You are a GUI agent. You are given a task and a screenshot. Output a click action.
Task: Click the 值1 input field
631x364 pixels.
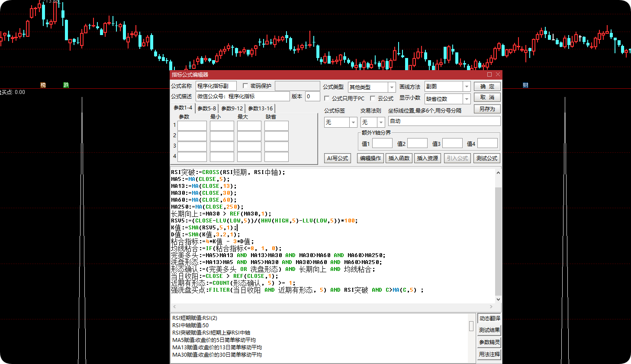point(382,143)
